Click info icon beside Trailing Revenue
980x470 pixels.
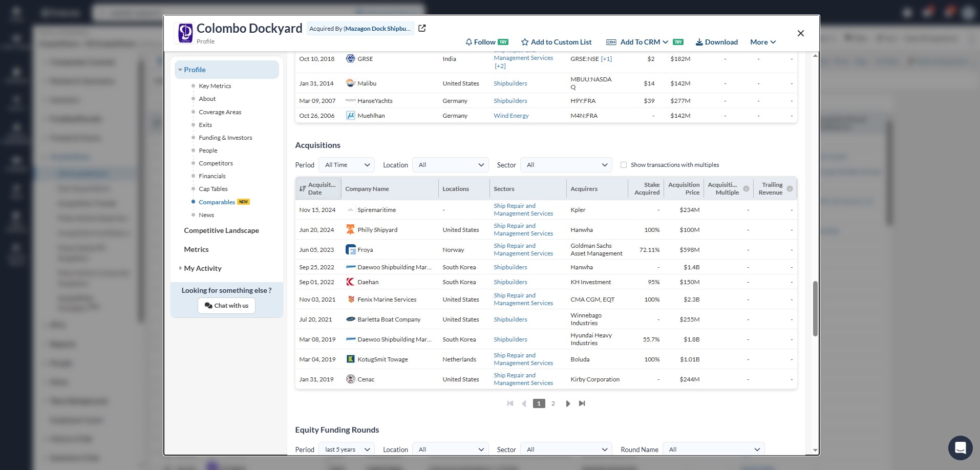(x=790, y=189)
